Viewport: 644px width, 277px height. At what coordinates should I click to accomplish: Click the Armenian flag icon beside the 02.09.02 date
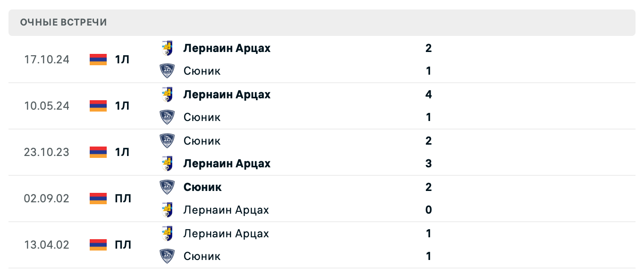(x=98, y=199)
